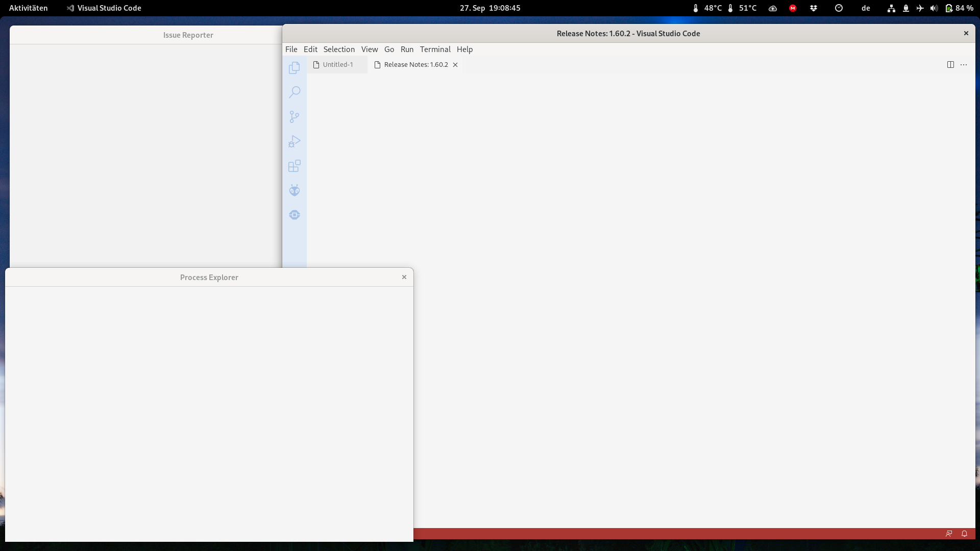This screenshot has height=551, width=980.
Task: Click the volume icon in the top bar
Action: click(x=933, y=8)
